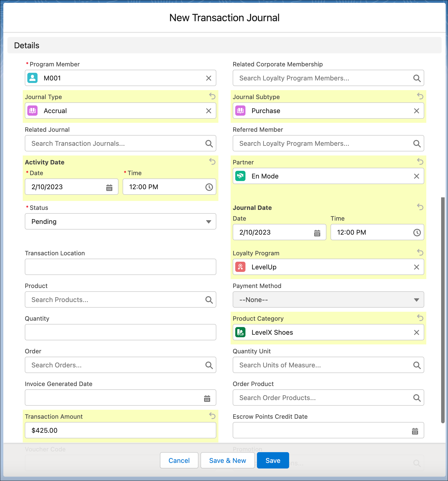
Task: Open the Quantity Unit lookup field
Action: [328, 365]
